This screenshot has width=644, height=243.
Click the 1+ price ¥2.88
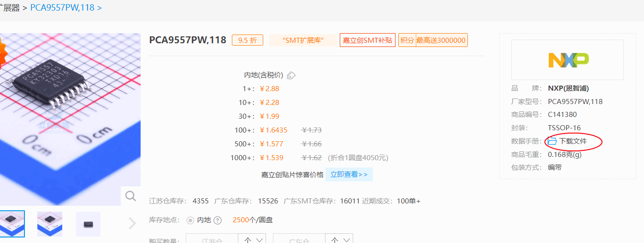(270, 89)
